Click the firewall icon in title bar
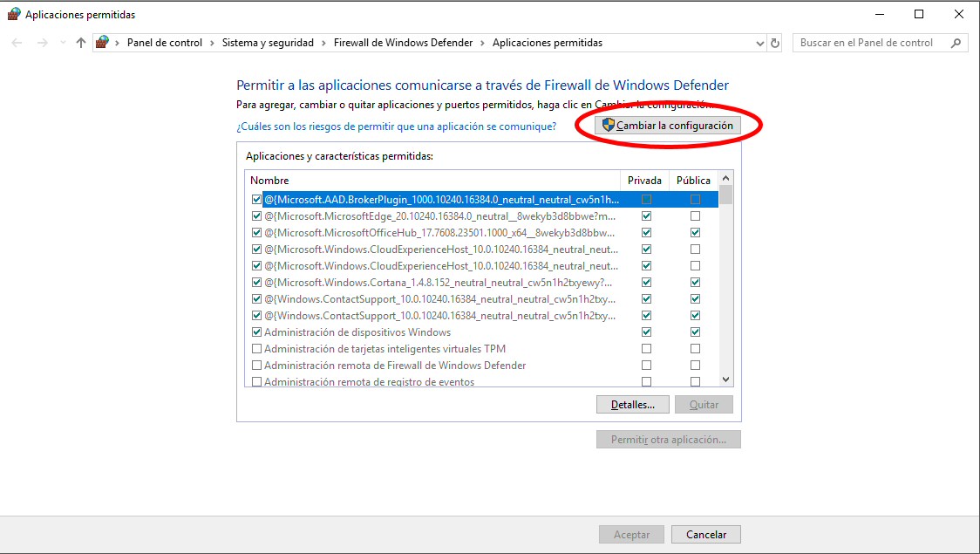The image size is (980, 554). pos(13,14)
